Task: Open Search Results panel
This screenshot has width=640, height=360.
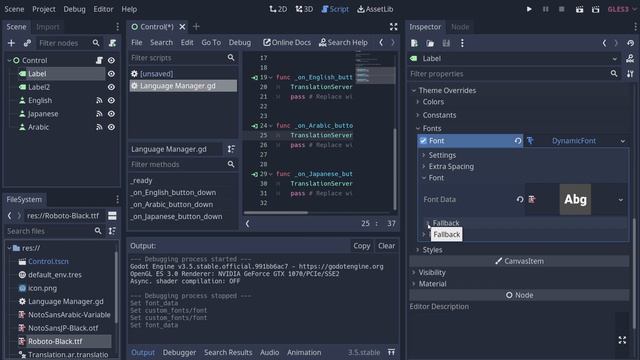Action: [228, 352]
